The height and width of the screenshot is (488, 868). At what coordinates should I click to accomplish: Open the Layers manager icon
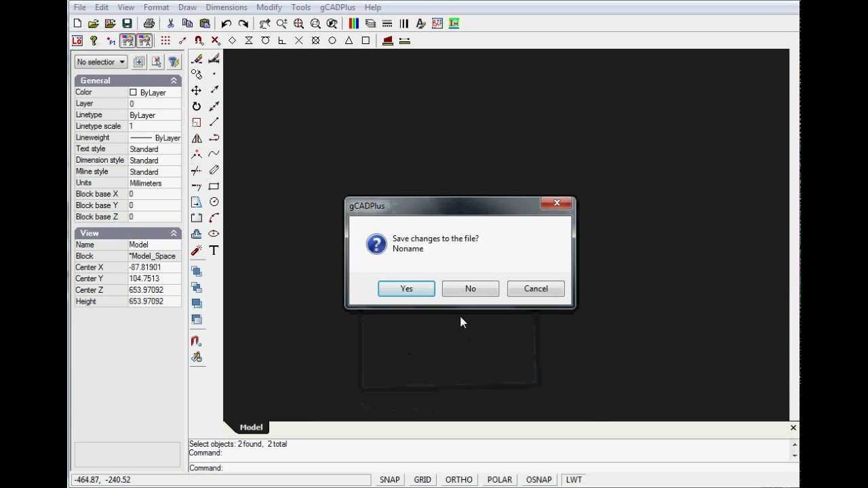coord(370,24)
